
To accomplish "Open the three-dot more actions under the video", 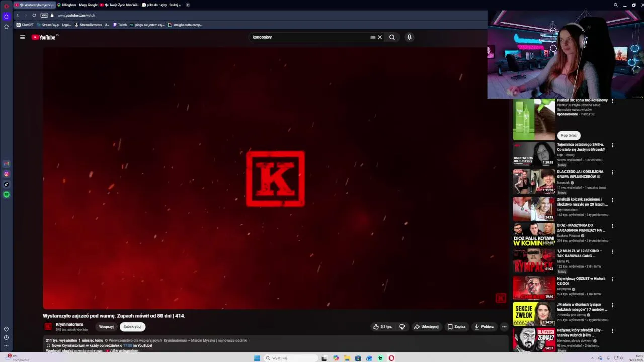I will [504, 327].
